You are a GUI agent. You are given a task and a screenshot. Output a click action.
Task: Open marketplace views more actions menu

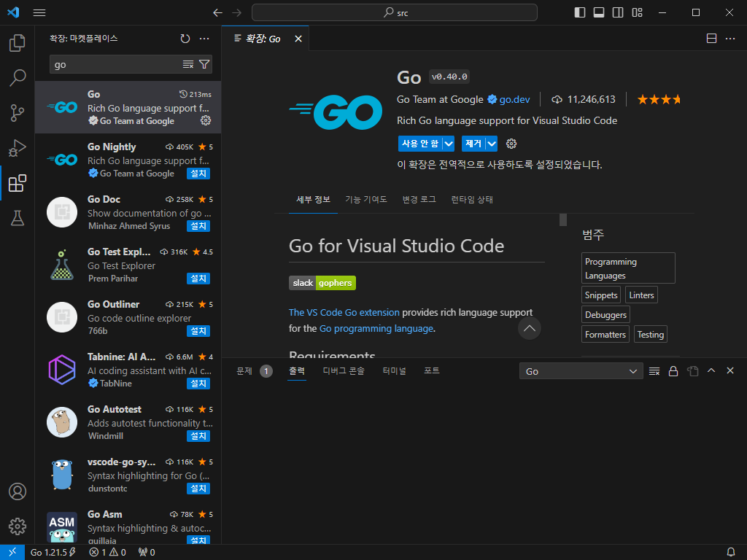[x=204, y=39]
